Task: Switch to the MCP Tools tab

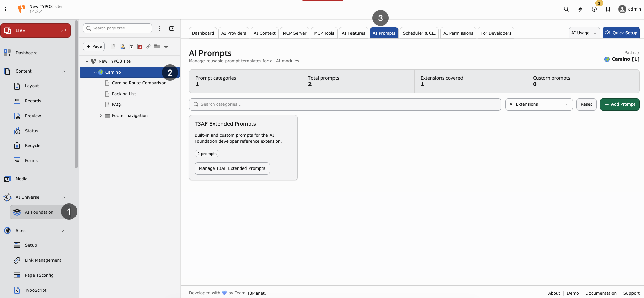Action: 324,33
